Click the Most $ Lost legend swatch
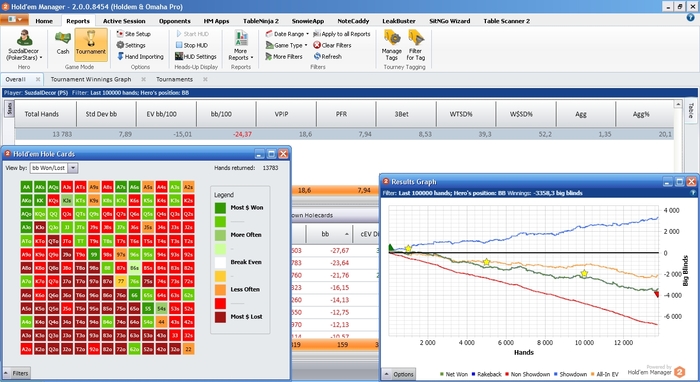Screen dimensions: 700x382 (220, 317)
